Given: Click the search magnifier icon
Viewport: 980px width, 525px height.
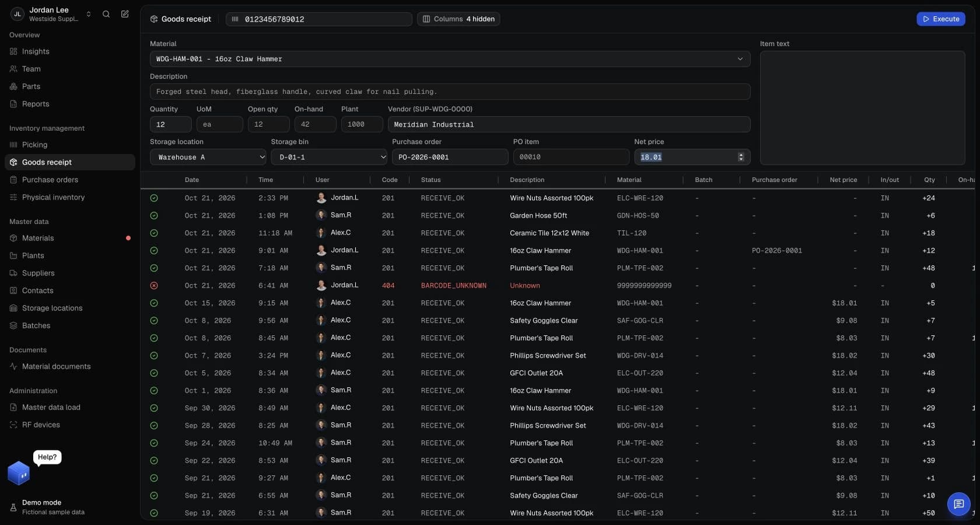Looking at the screenshot, I should tap(106, 14).
